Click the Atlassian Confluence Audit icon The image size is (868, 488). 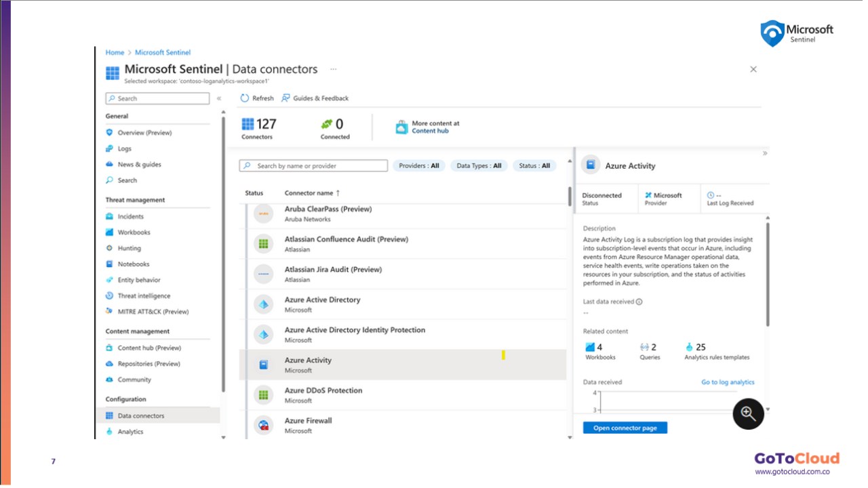point(263,244)
